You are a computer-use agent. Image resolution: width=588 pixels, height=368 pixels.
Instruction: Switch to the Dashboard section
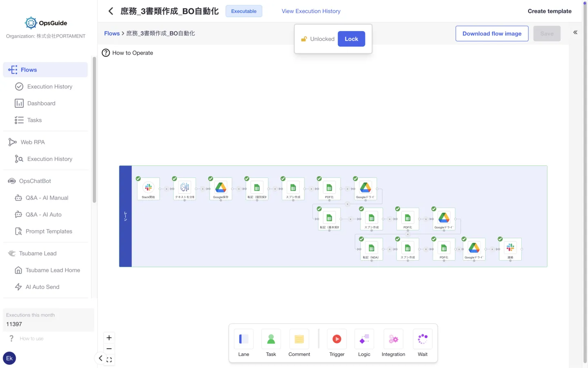click(x=41, y=103)
